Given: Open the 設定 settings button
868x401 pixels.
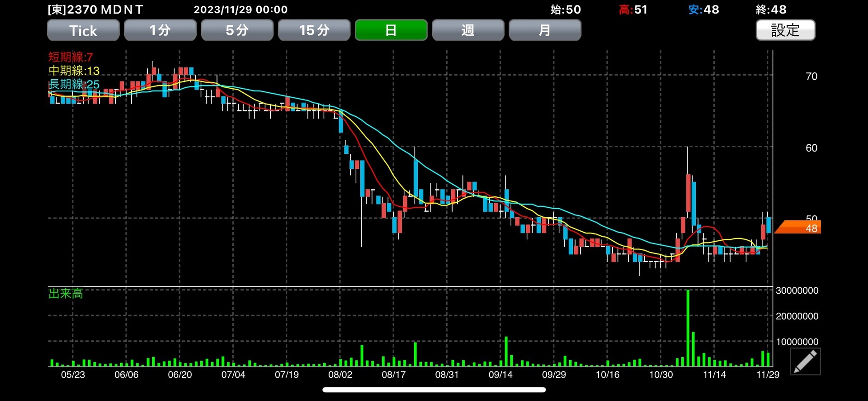Looking at the screenshot, I should [785, 30].
